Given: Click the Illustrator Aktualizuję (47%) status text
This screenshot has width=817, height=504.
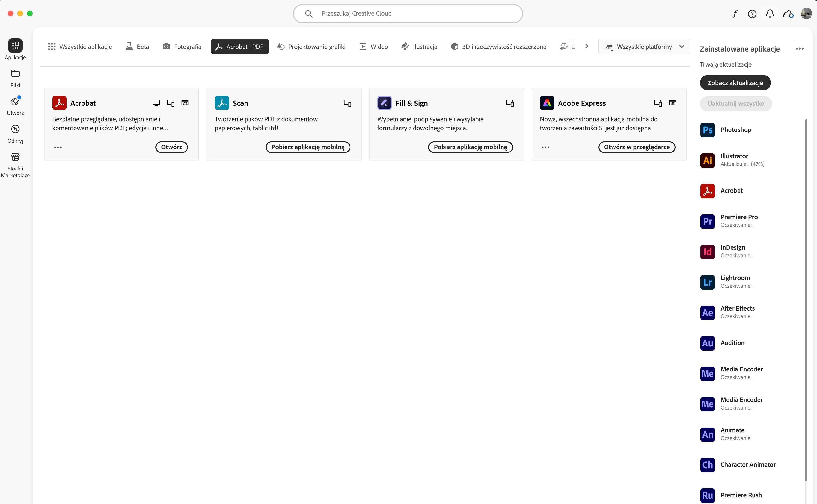Looking at the screenshot, I should (x=742, y=164).
